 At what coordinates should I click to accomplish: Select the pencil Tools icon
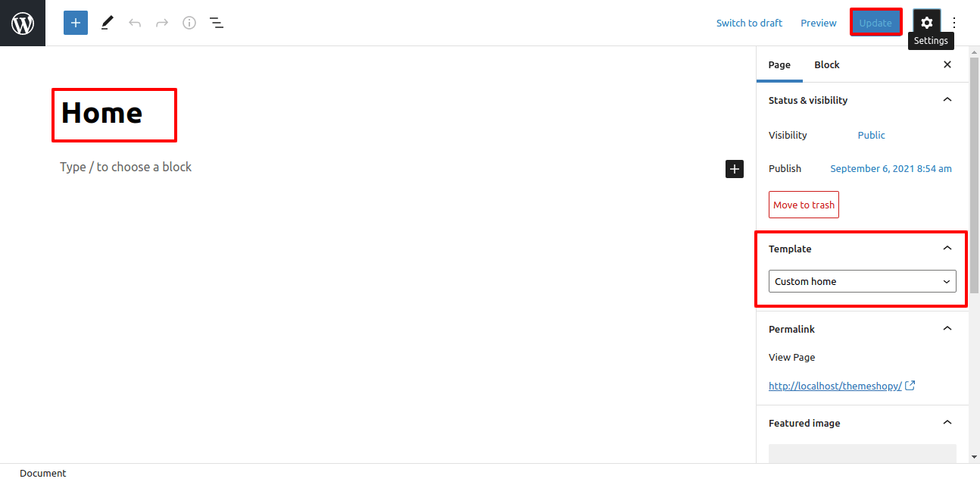[x=107, y=23]
